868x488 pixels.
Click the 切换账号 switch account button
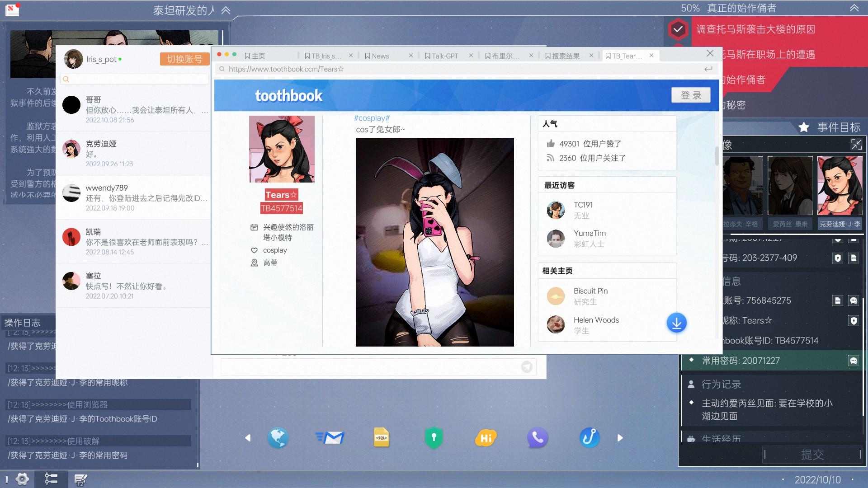tap(184, 59)
